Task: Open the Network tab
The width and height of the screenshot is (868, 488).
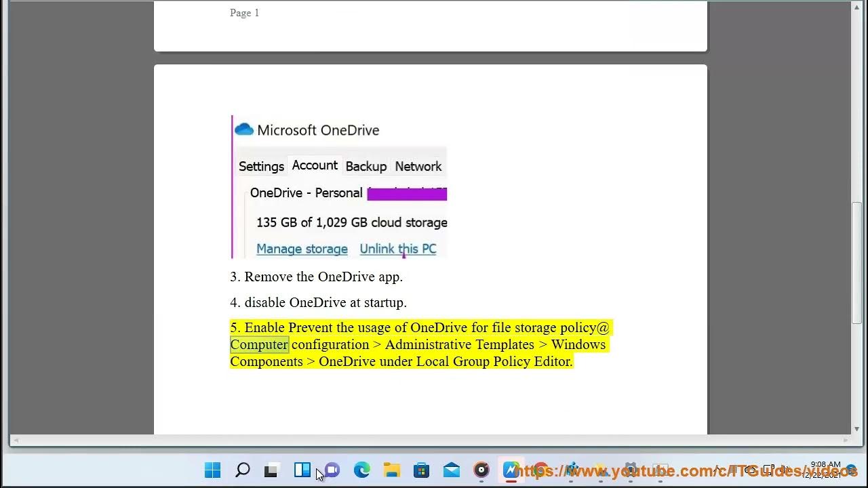Action: tap(418, 166)
